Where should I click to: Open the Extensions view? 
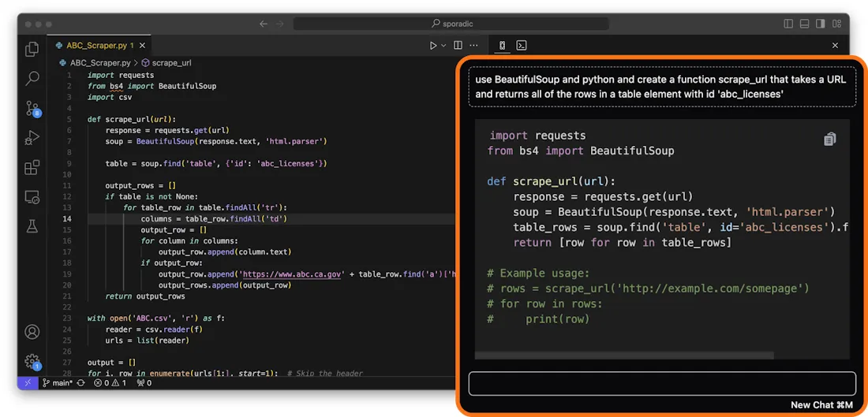coord(32,166)
